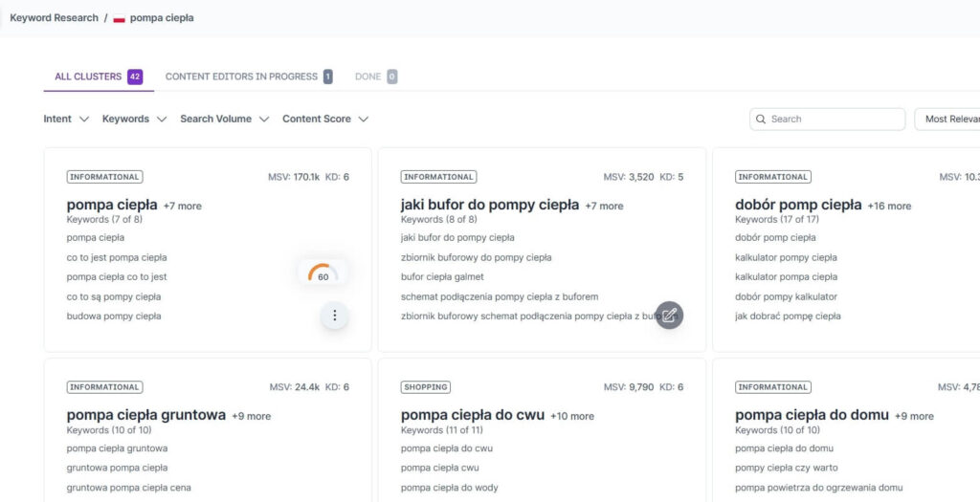This screenshot has height=502, width=980.
Task: Click the content score gauge showing 60
Action: (x=323, y=275)
